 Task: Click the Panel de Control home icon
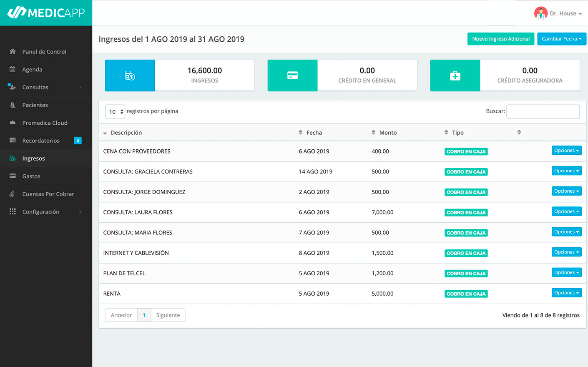click(13, 51)
